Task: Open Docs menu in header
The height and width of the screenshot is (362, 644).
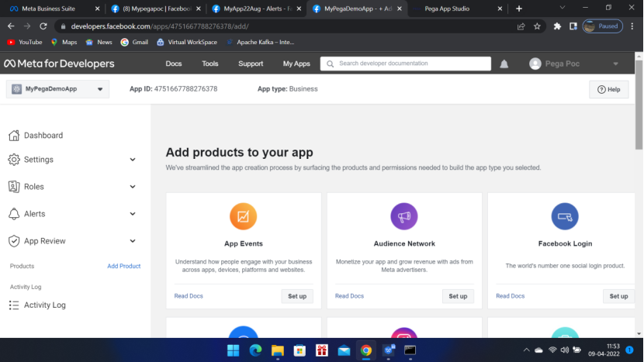Action: click(x=173, y=64)
